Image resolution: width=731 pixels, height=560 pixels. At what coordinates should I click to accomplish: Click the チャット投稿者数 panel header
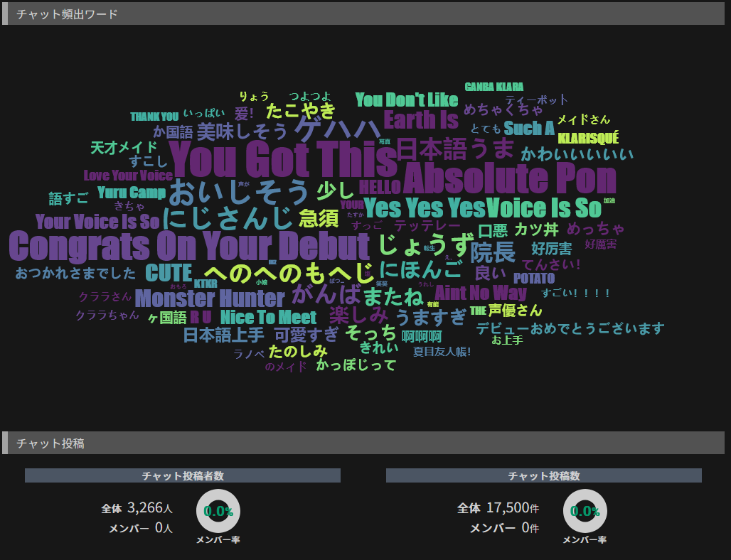(x=183, y=475)
